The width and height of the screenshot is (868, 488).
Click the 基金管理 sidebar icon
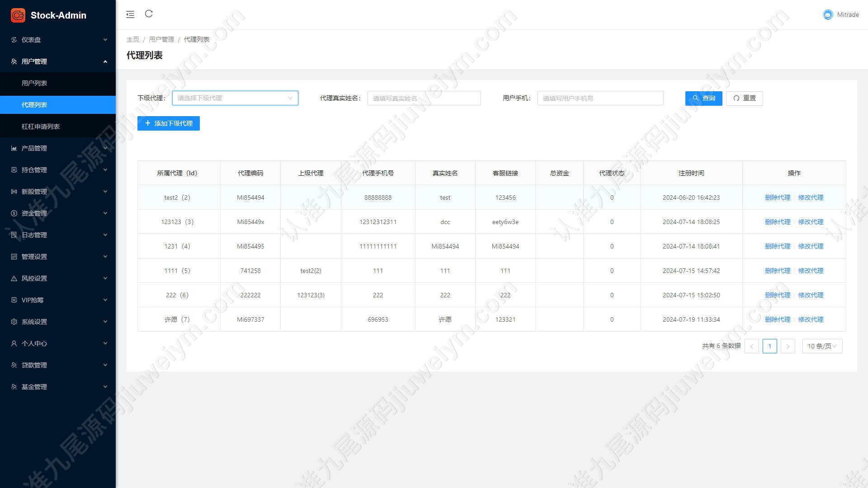pos(14,387)
